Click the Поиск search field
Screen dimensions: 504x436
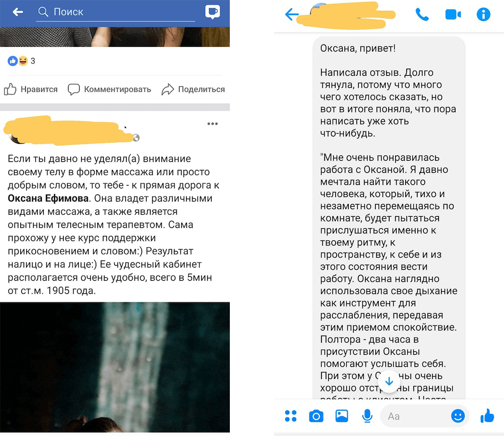(x=115, y=12)
